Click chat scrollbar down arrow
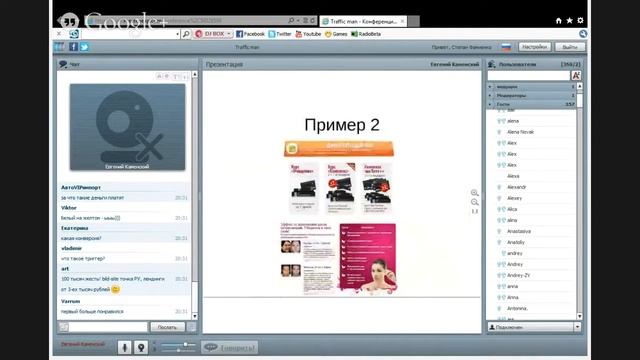 point(195,316)
